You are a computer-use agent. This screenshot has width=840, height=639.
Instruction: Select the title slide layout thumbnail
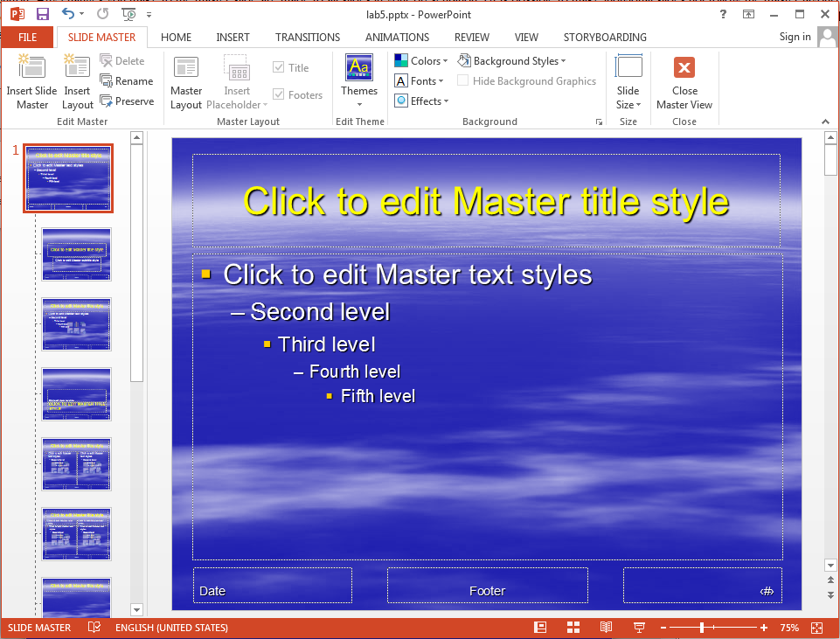tap(77, 254)
